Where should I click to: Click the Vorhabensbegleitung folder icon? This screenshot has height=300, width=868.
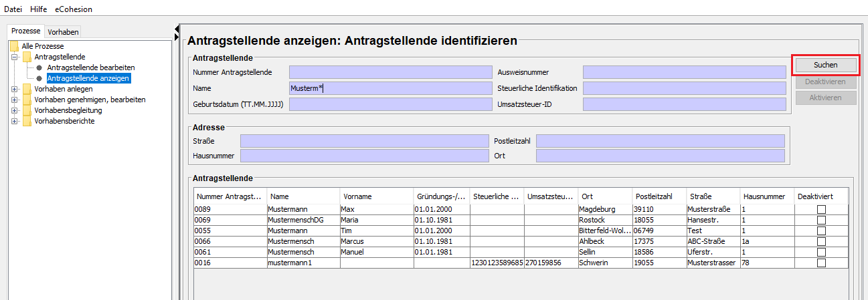point(27,110)
